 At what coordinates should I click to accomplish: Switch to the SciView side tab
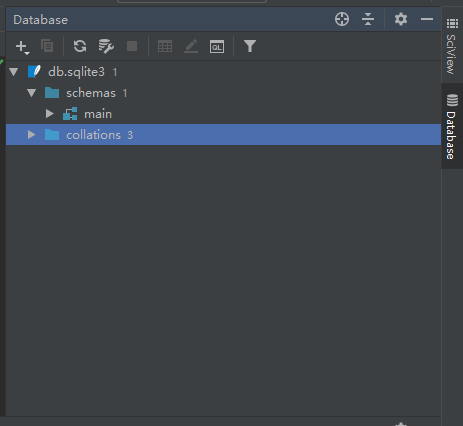click(x=452, y=47)
